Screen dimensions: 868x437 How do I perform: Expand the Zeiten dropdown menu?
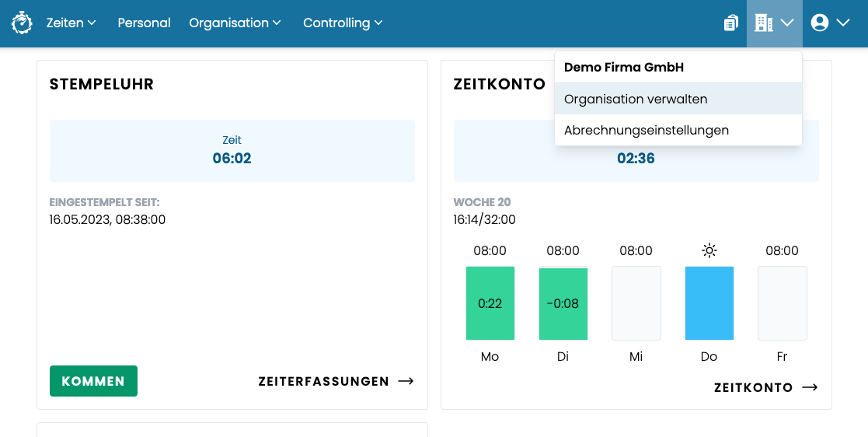coord(71,23)
